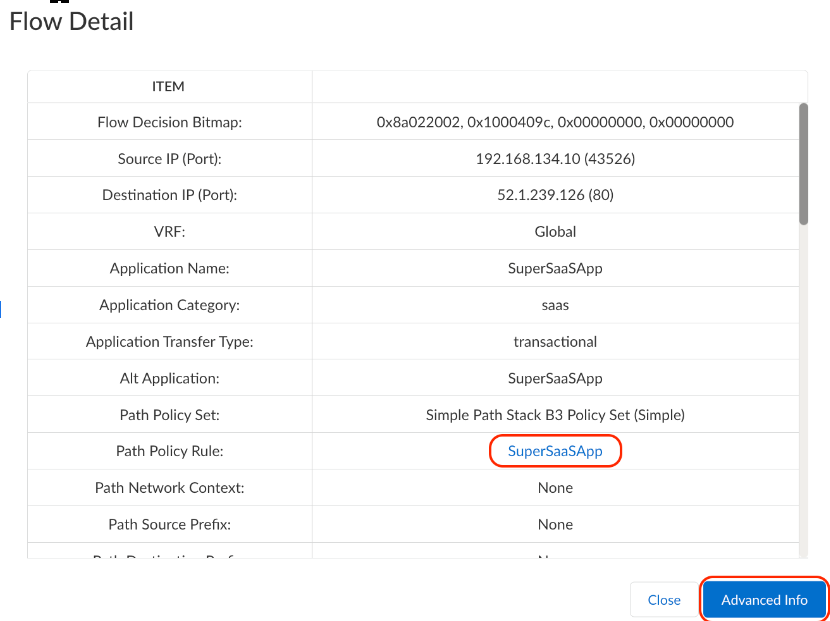
Task: Click the Advanced Info button
Action: [x=763, y=599]
